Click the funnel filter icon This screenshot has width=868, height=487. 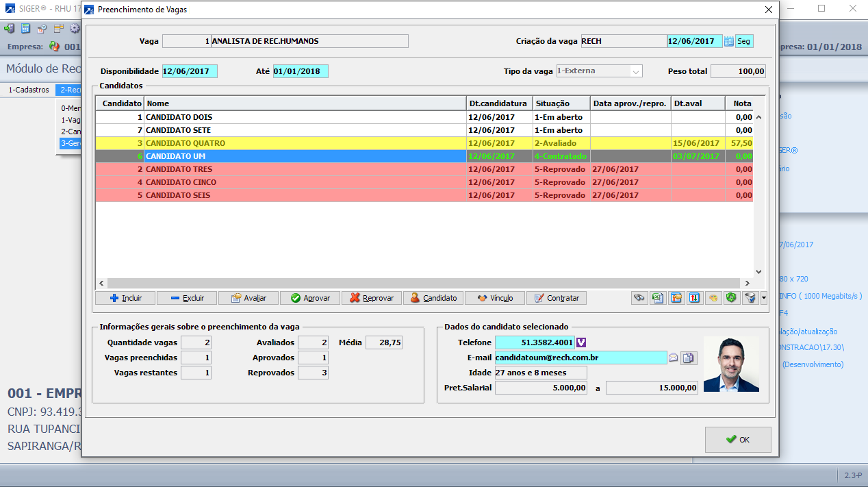coord(750,298)
